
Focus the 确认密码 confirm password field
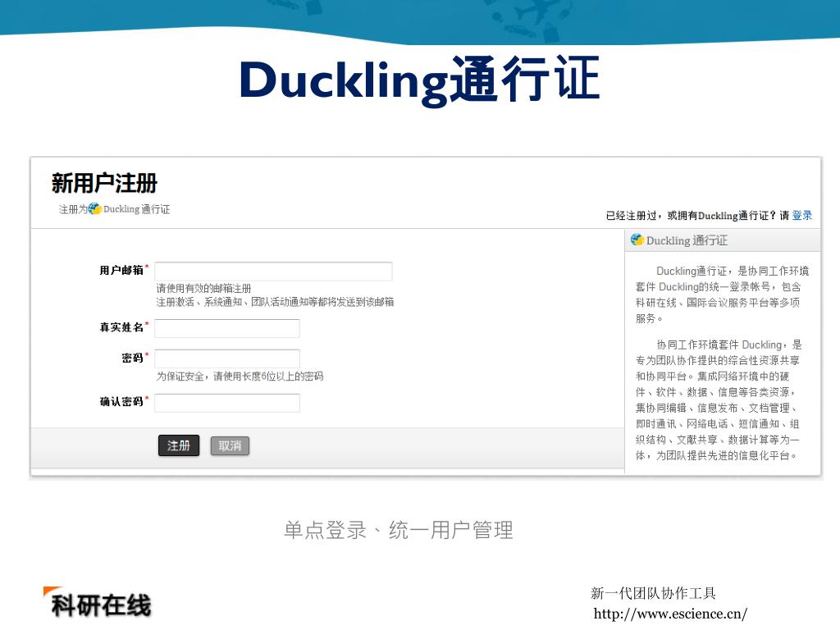[x=227, y=403]
